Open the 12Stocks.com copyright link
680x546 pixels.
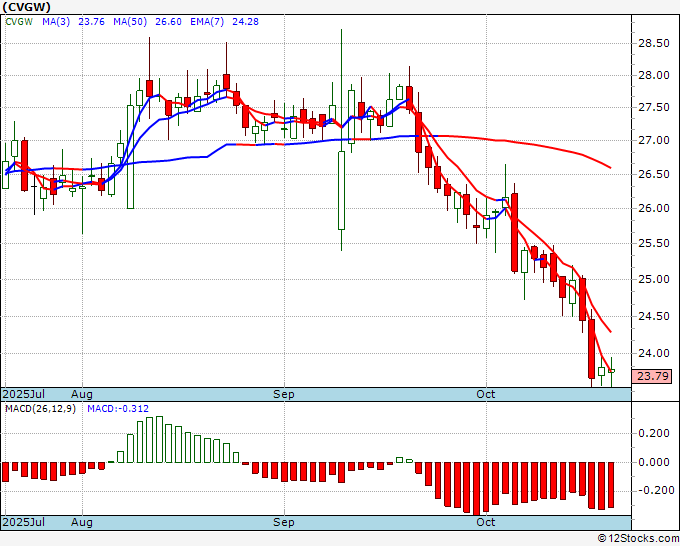click(638, 539)
